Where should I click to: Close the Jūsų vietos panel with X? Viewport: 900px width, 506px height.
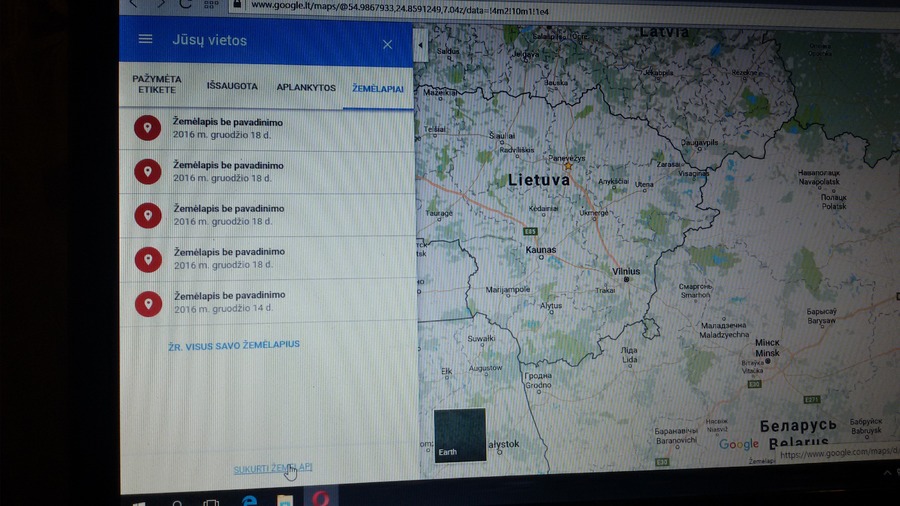point(387,45)
